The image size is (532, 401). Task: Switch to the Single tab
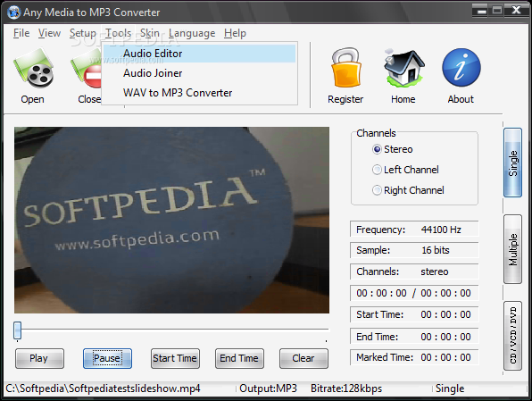click(512, 163)
